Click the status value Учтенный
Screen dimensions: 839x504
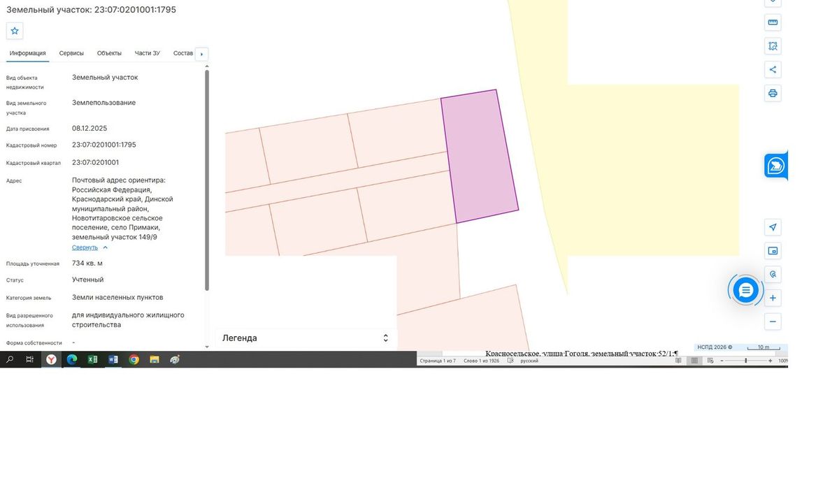pyautogui.click(x=88, y=280)
